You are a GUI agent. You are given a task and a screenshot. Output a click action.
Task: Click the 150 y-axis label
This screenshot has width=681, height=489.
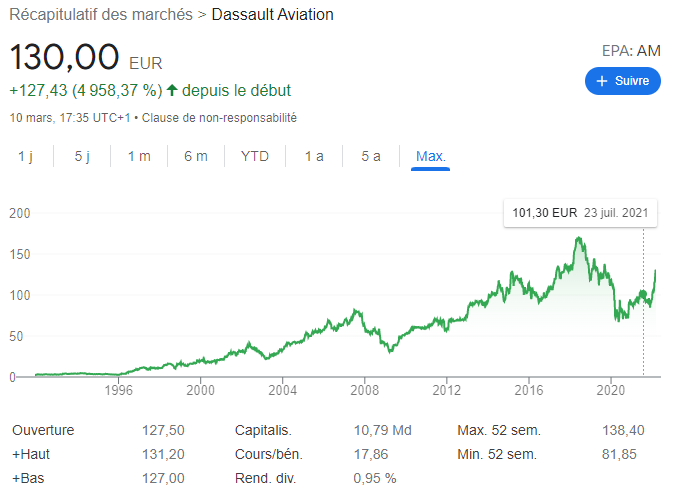click(20, 254)
